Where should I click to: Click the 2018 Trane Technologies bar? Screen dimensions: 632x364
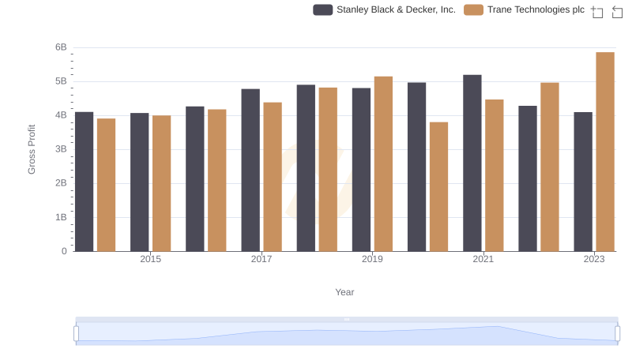(328, 170)
